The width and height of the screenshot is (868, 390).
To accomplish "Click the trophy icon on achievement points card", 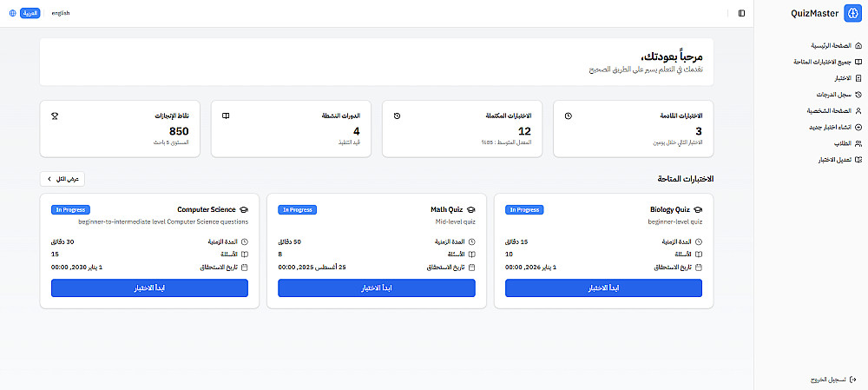I will [x=55, y=115].
